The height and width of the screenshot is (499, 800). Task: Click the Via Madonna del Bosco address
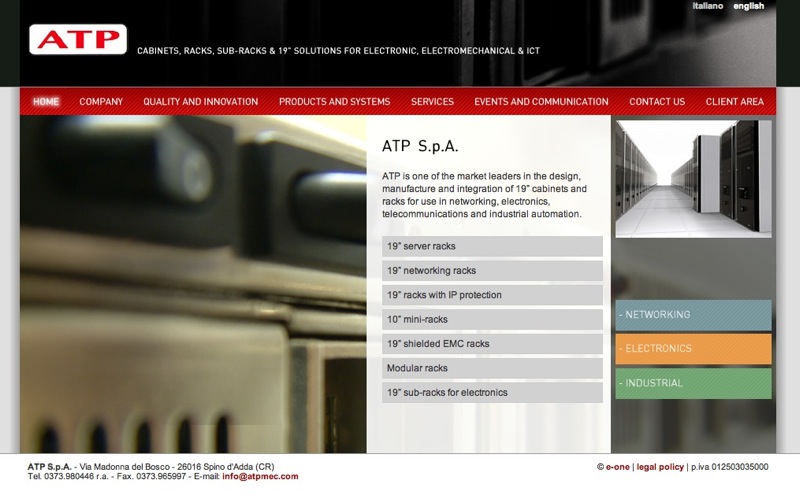click(x=177, y=467)
